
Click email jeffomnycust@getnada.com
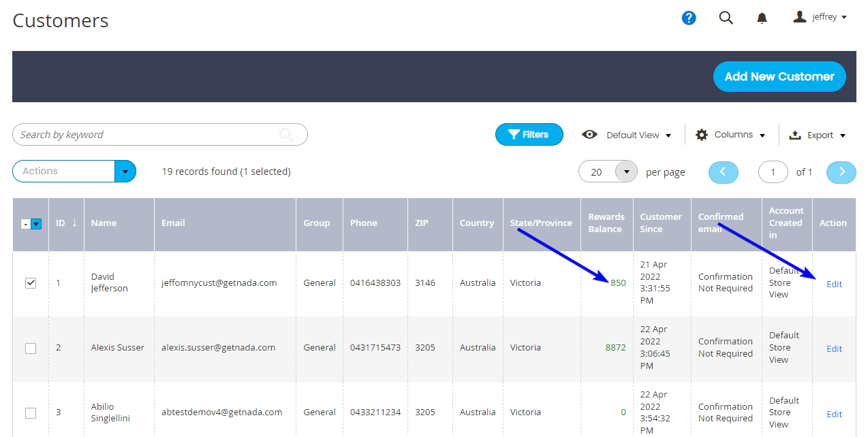coord(219,282)
